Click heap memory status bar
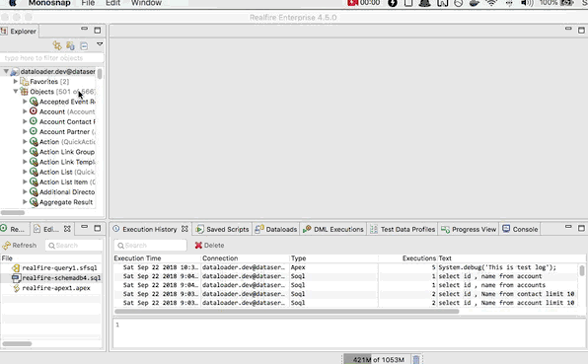This screenshot has width=588, height=364. [378, 359]
